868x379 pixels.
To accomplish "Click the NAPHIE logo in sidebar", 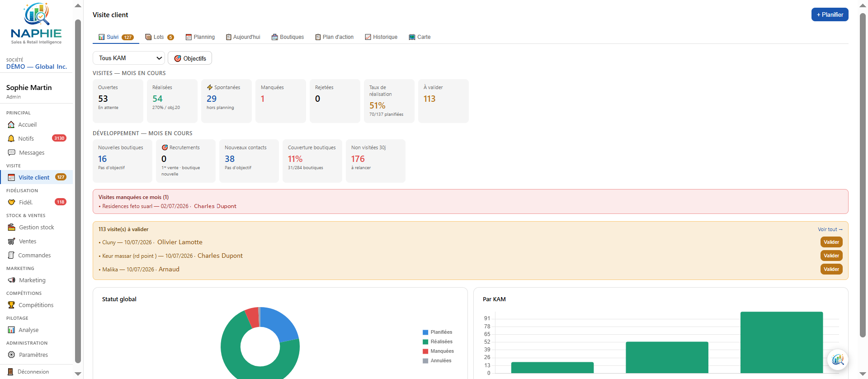I will point(36,24).
